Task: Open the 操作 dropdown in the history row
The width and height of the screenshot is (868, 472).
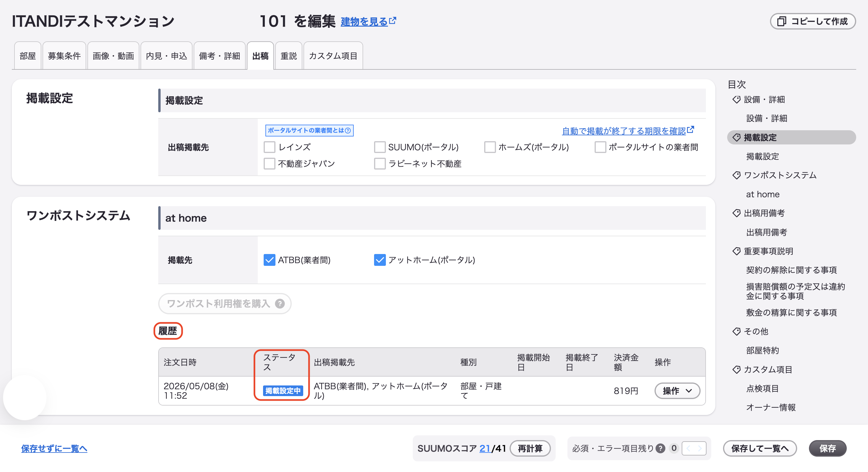Action: [677, 391]
